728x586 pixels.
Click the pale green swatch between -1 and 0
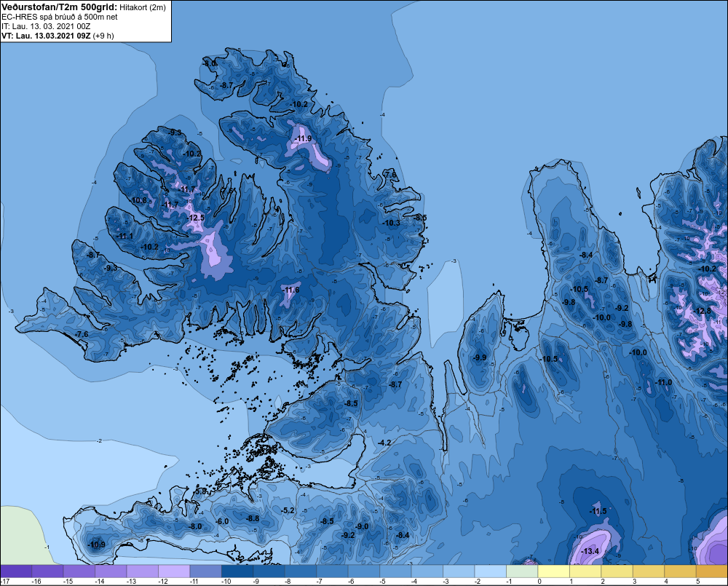click(522, 571)
